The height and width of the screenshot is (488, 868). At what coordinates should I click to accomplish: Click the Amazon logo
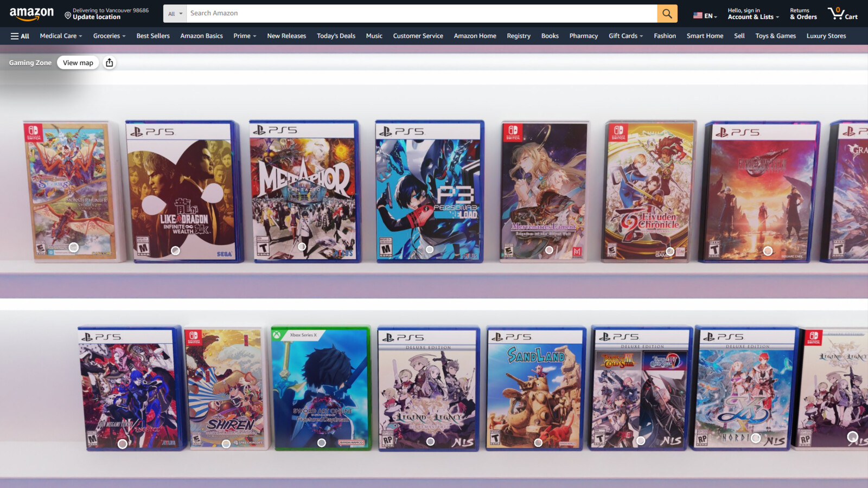31,14
